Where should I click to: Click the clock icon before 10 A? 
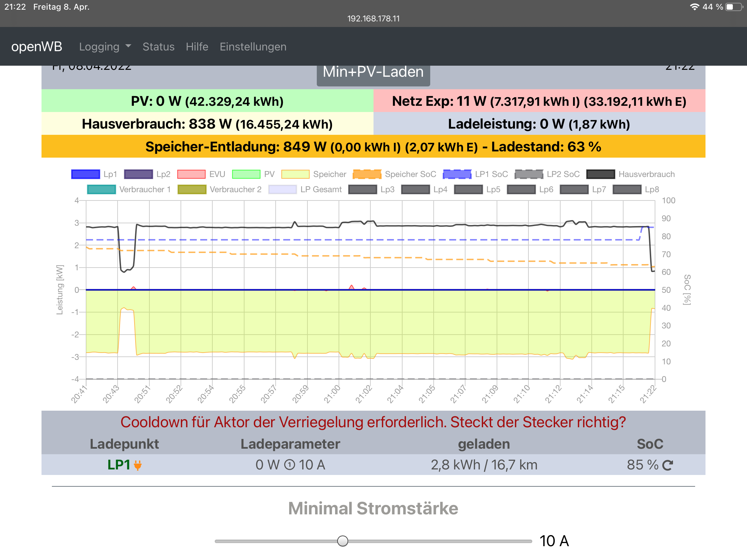click(x=289, y=465)
